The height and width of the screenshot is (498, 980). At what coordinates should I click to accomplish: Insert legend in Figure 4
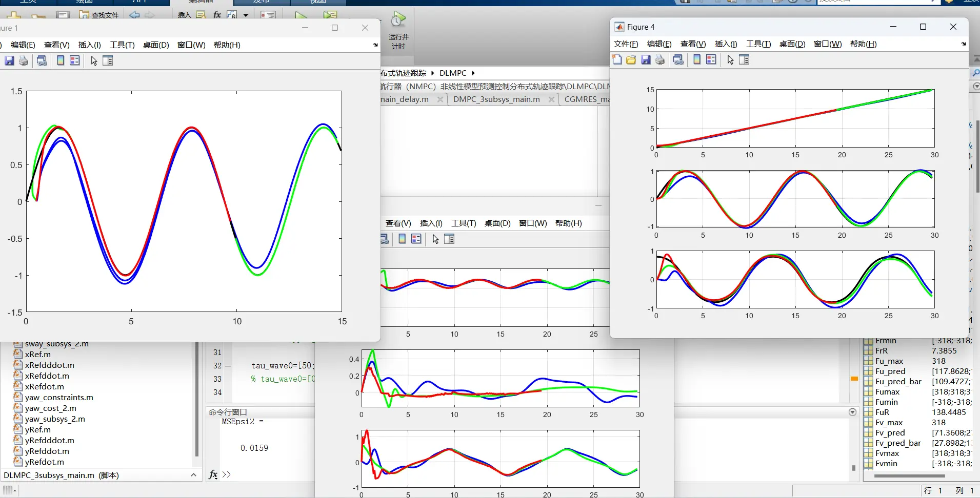click(711, 60)
